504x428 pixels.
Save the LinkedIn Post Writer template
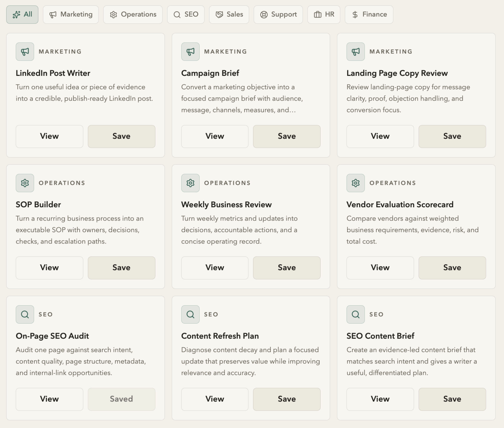pos(121,136)
